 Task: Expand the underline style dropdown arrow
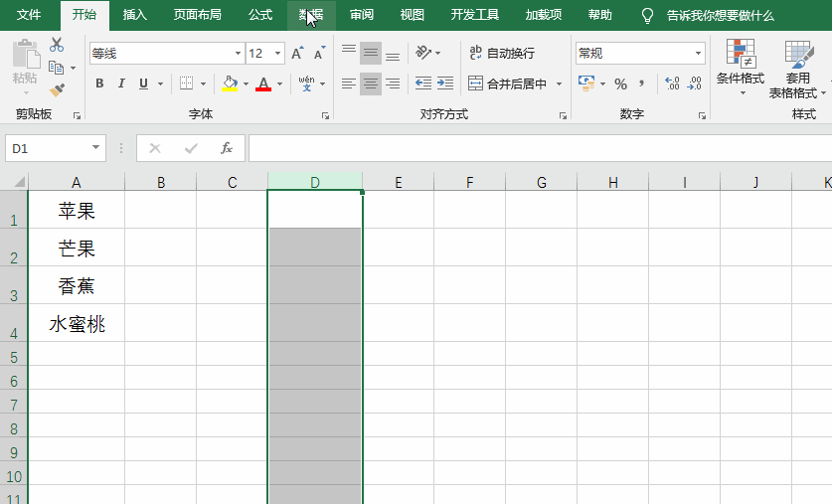point(160,84)
